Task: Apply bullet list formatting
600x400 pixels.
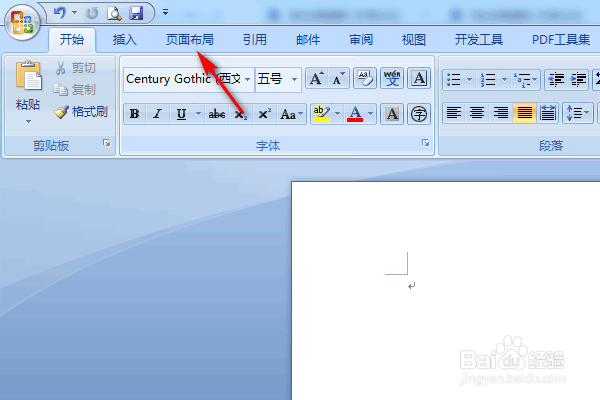Action: pos(454,80)
